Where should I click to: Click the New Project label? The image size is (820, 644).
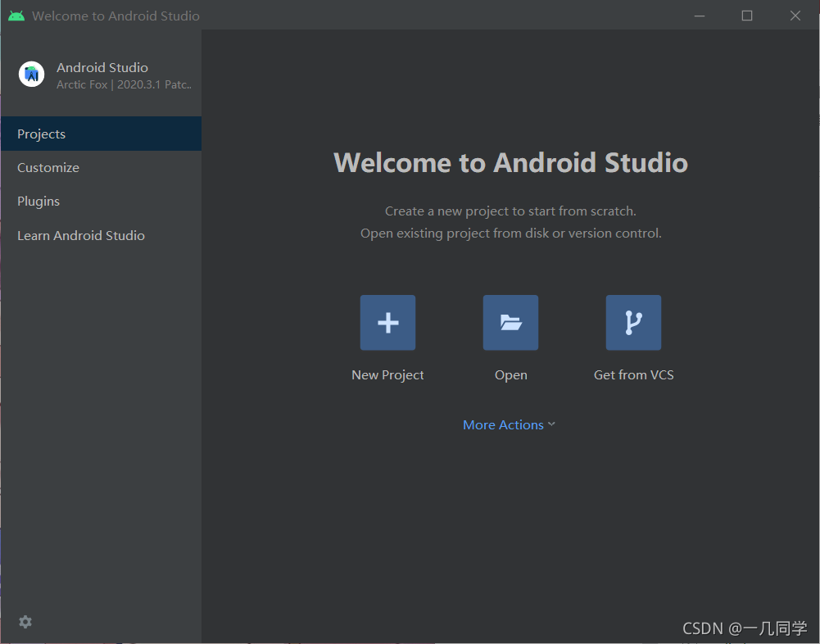click(387, 375)
